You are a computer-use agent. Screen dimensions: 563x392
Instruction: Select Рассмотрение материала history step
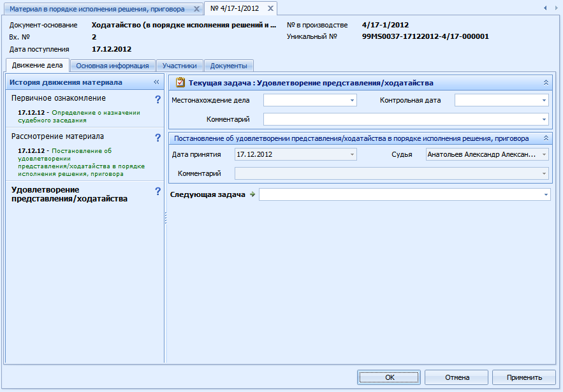(x=57, y=136)
